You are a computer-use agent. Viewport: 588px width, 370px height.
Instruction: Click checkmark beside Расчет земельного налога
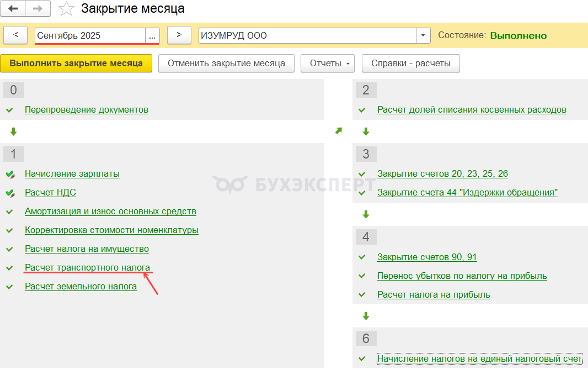(10, 287)
